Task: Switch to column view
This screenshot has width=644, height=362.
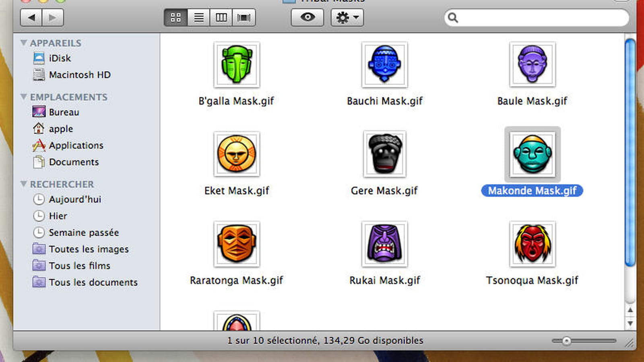Action: 221,18
